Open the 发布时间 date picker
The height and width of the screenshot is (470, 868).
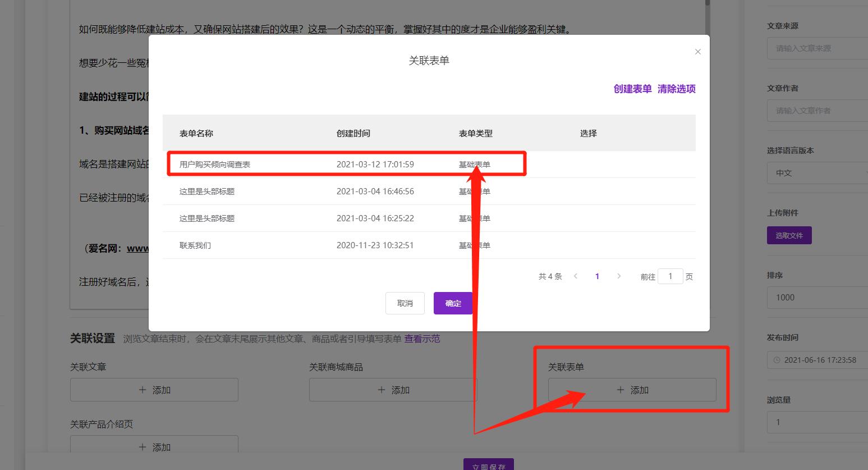[x=816, y=360]
